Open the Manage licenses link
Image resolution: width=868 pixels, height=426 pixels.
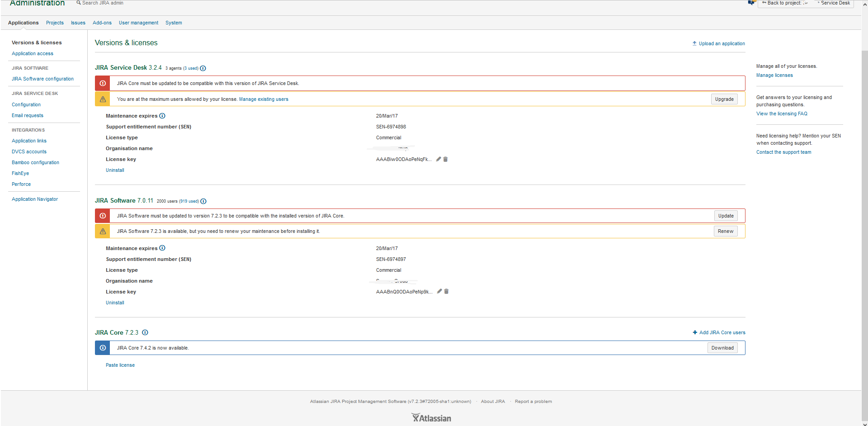tap(774, 75)
